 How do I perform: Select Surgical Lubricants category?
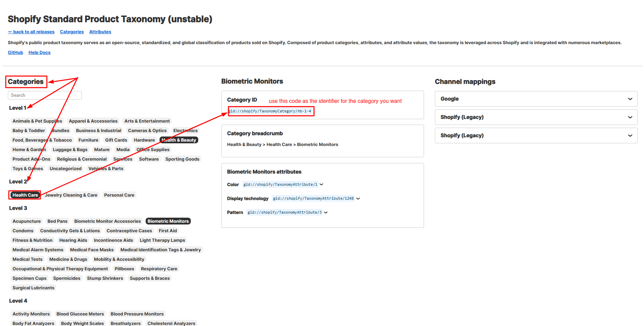(33, 288)
